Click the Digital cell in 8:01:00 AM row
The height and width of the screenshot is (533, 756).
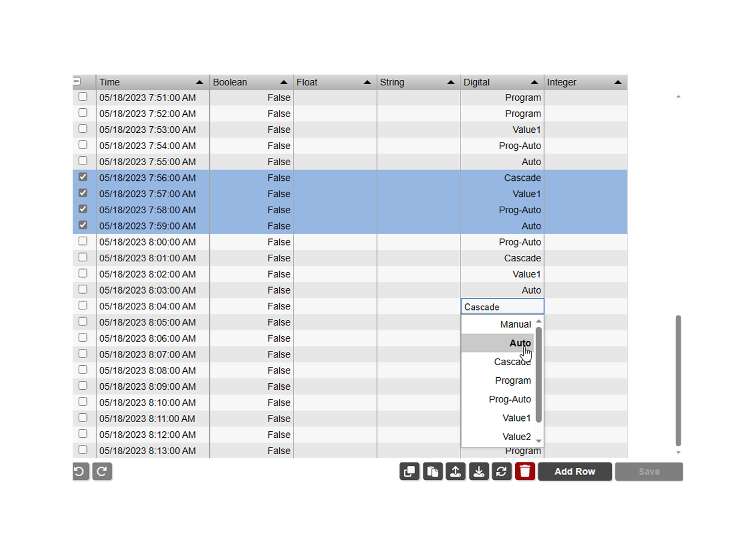503,258
